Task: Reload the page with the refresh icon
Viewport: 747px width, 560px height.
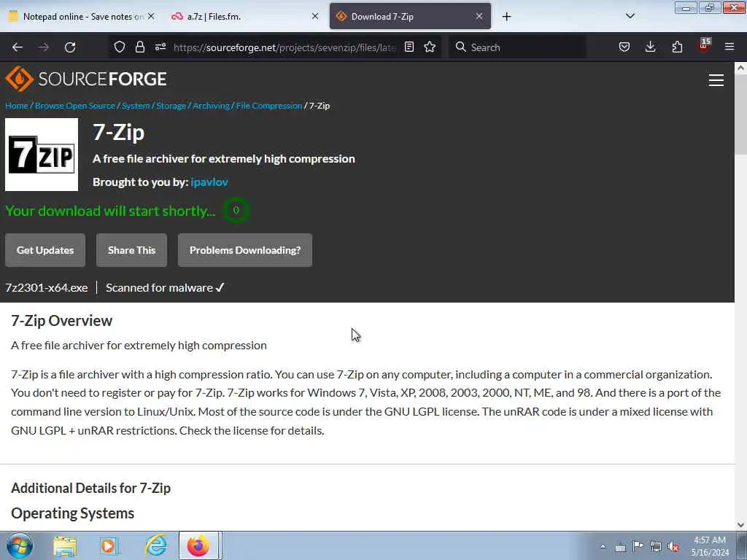Action: pyautogui.click(x=70, y=47)
